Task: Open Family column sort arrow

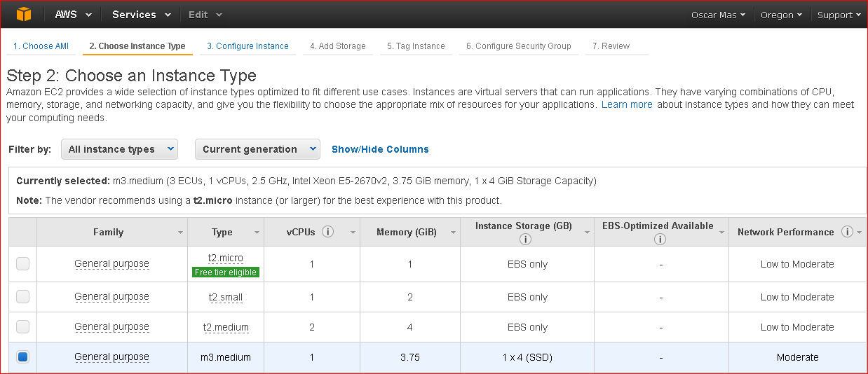Action: (x=181, y=233)
